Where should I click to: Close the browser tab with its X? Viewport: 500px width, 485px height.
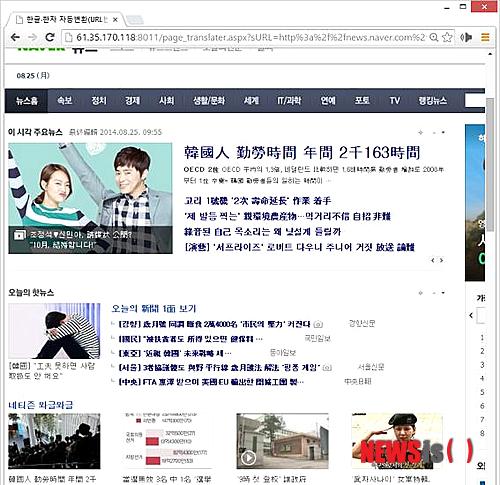pyautogui.click(x=115, y=20)
